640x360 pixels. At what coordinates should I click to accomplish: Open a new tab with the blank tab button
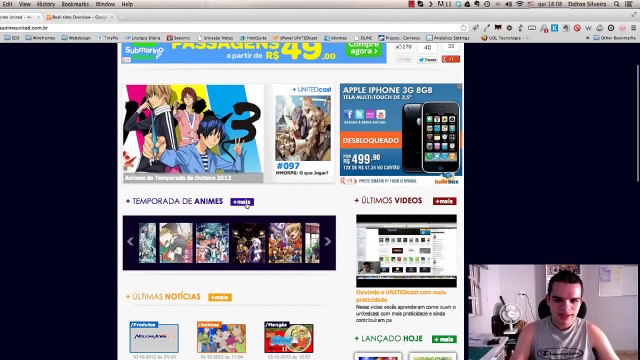click(123, 17)
